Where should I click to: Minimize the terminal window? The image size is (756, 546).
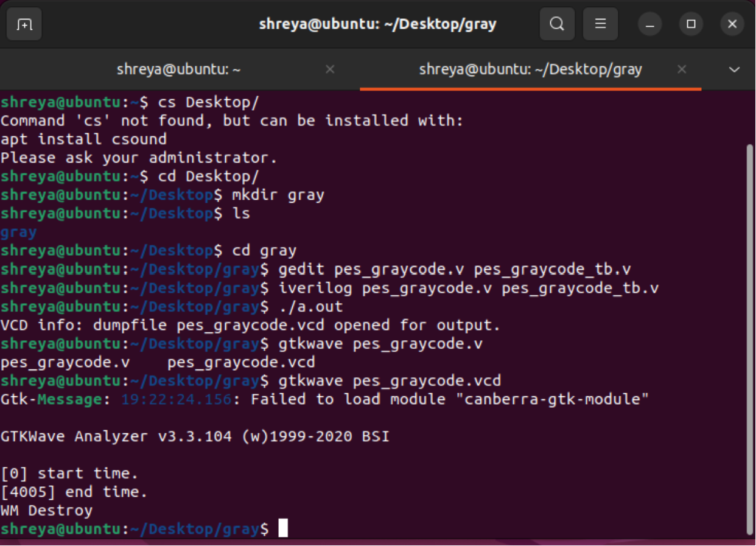click(650, 24)
